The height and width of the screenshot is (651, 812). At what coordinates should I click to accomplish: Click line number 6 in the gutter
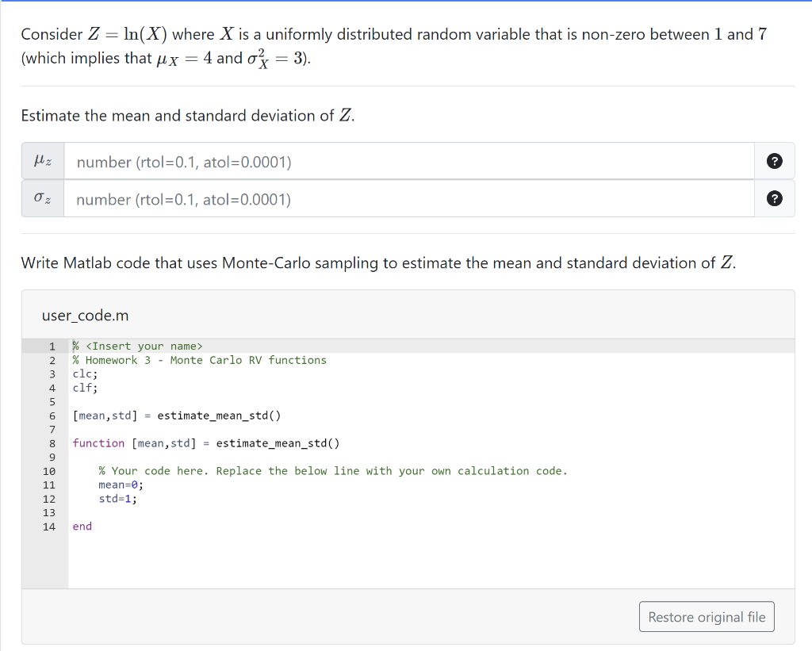[x=52, y=415]
